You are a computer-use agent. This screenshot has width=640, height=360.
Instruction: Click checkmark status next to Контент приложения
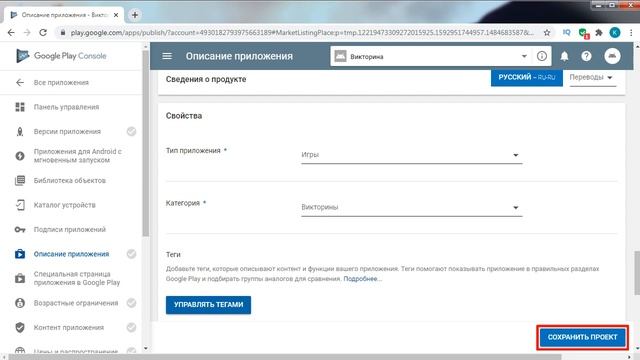pos(131,327)
